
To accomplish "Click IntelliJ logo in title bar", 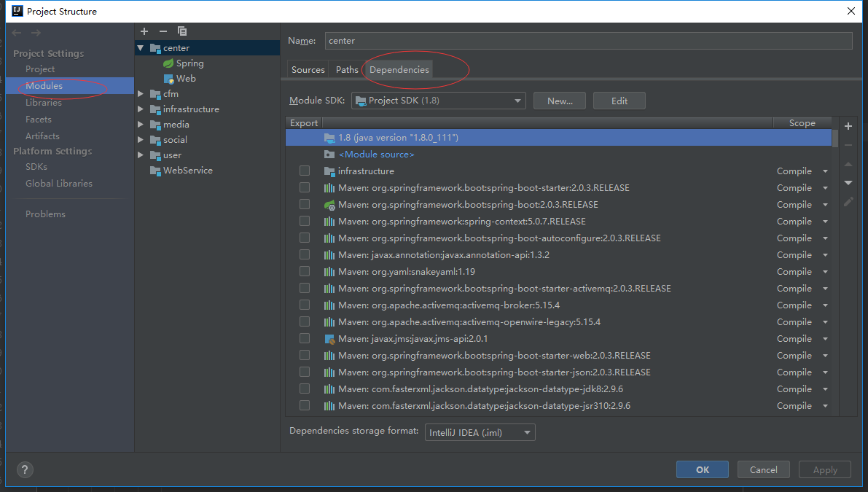I will coord(17,11).
